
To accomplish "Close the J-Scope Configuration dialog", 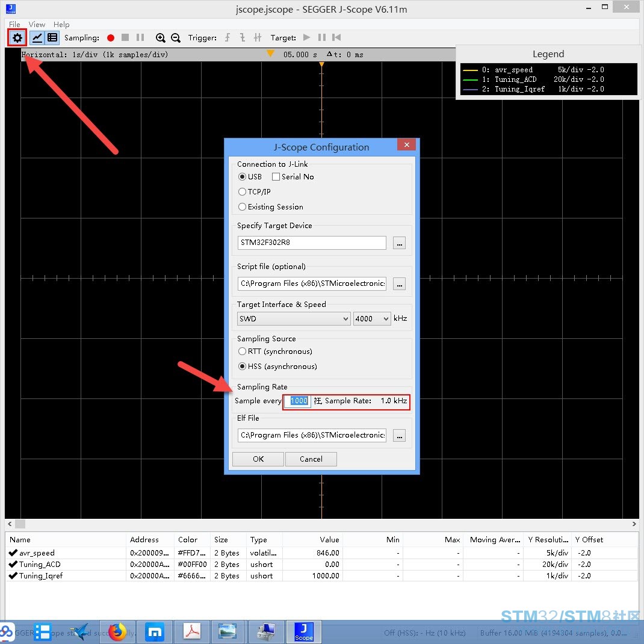I will (406, 144).
